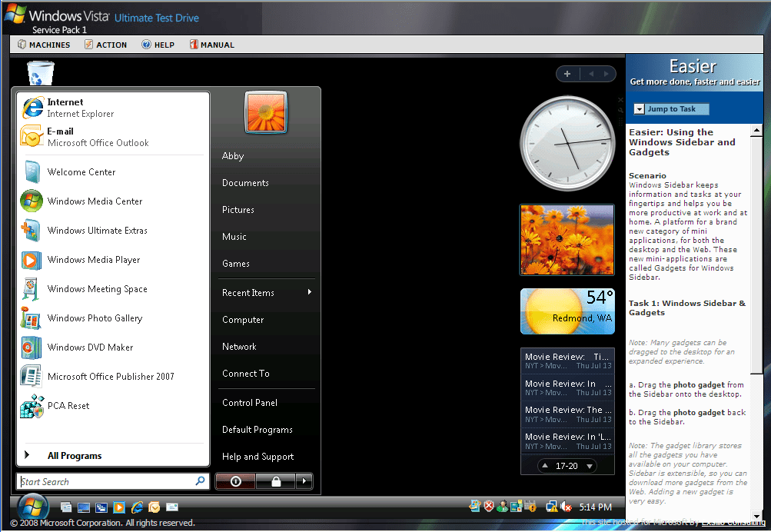771x532 pixels.
Task: Run PCA Reset
Action: pos(113,406)
